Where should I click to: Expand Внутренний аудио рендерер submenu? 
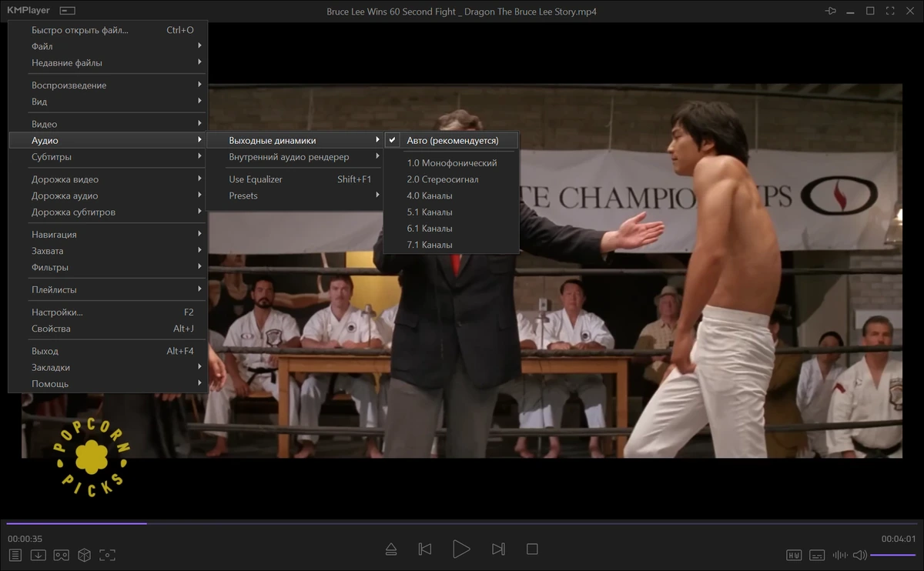(295, 157)
